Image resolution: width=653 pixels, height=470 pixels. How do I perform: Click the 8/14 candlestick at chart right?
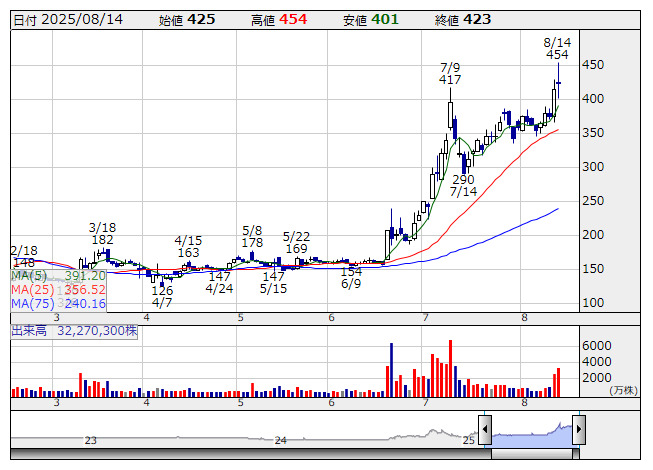(x=558, y=81)
